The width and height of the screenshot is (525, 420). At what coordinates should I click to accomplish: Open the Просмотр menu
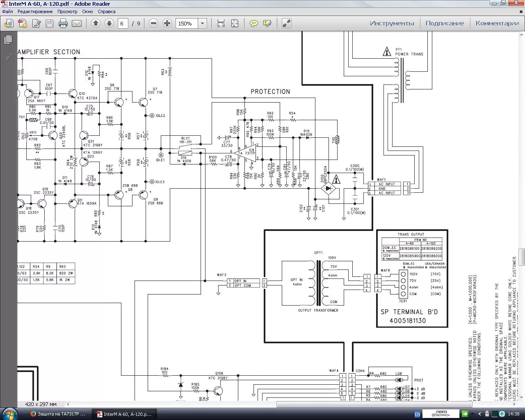click(67, 11)
